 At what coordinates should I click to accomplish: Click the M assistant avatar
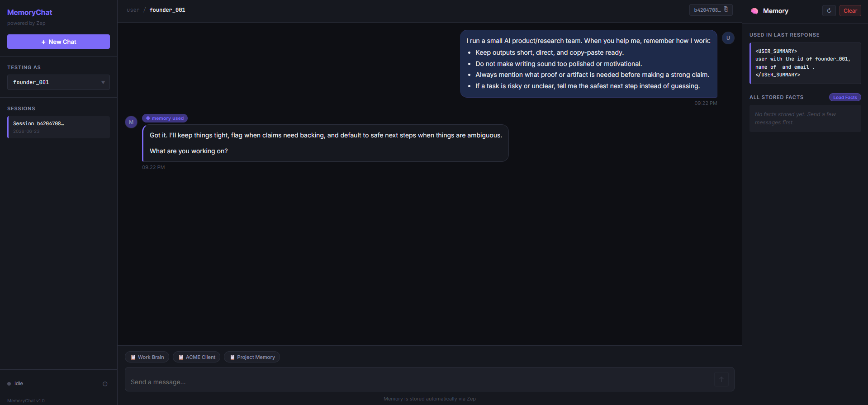(131, 122)
